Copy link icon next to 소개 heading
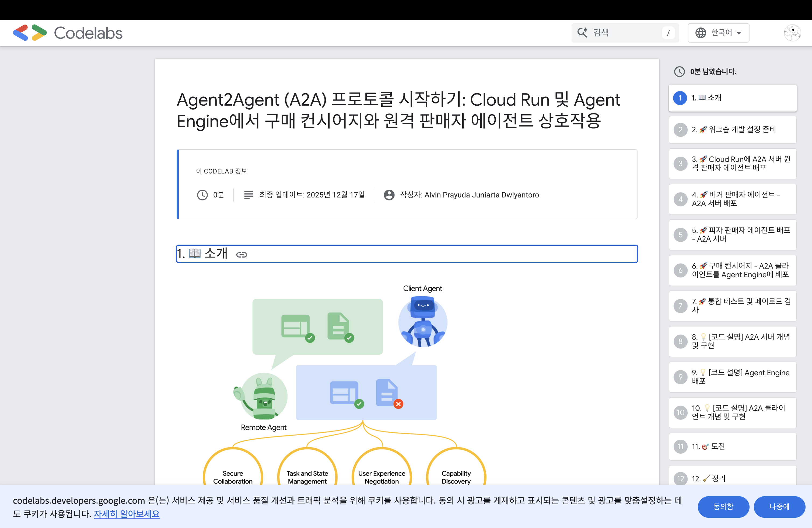 [241, 255]
